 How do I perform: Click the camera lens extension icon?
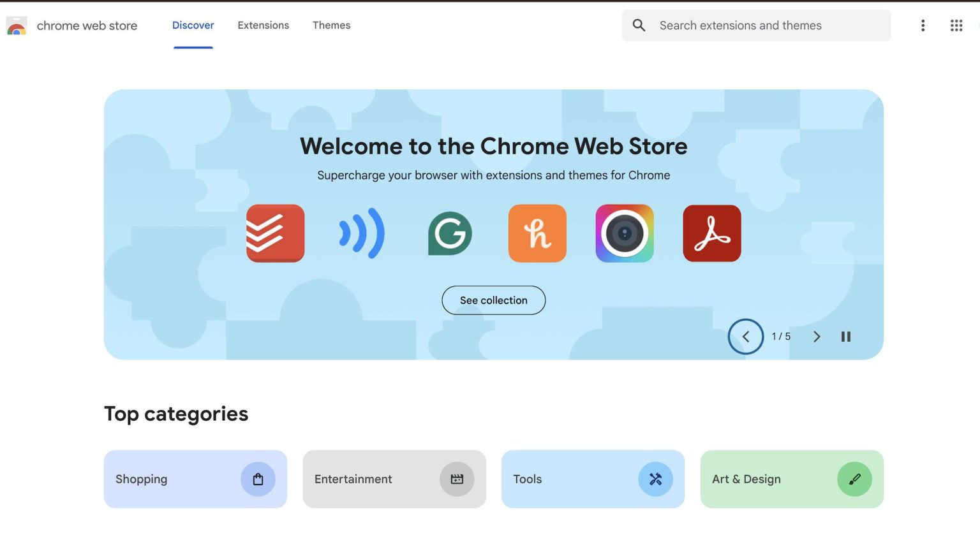point(624,233)
